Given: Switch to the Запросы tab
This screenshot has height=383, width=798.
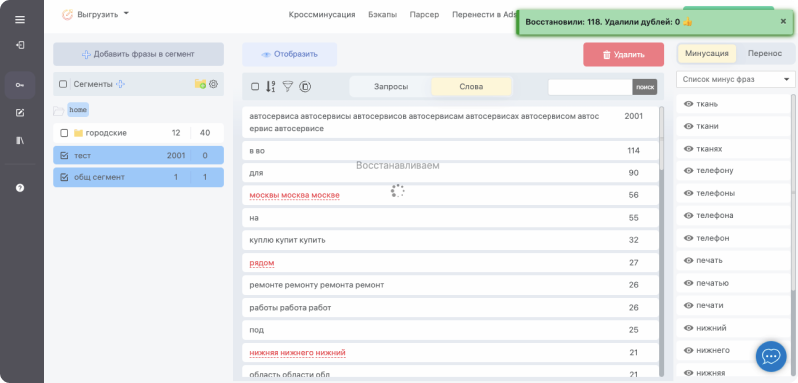Looking at the screenshot, I should (x=391, y=86).
